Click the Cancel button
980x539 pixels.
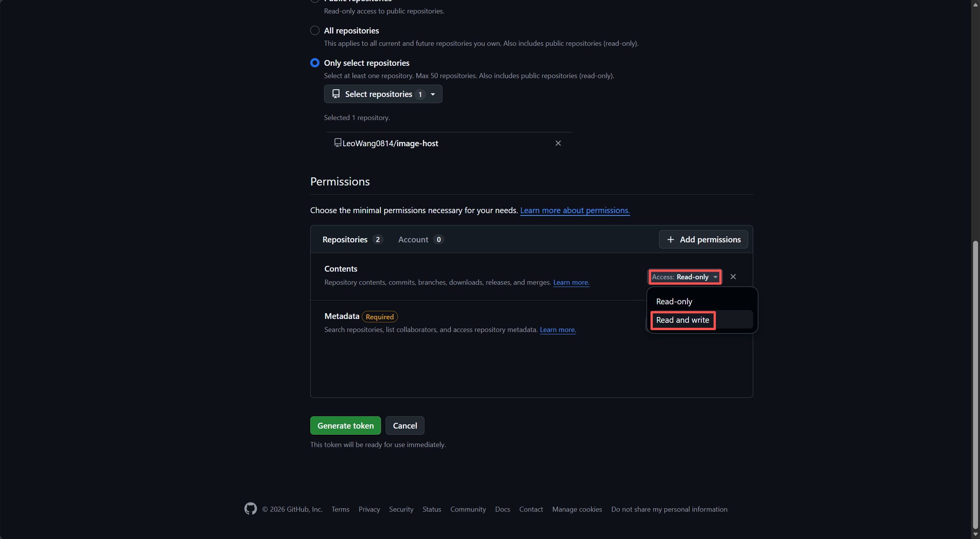point(404,425)
